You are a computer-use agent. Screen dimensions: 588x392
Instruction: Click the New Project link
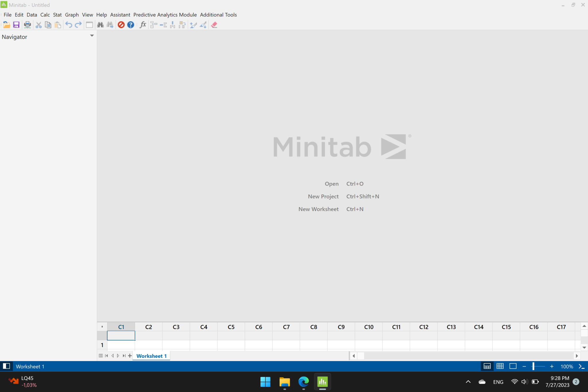(323, 196)
